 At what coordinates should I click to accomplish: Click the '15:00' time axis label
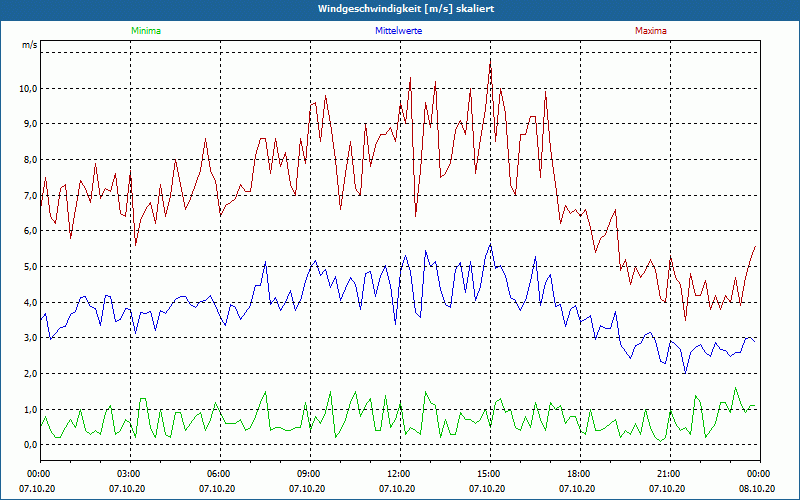(x=487, y=474)
